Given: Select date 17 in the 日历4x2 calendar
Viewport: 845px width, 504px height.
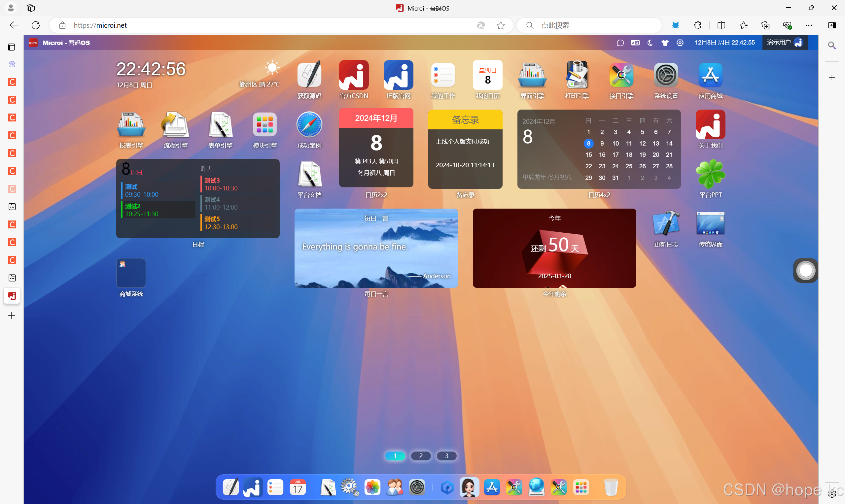Looking at the screenshot, I should coord(615,155).
